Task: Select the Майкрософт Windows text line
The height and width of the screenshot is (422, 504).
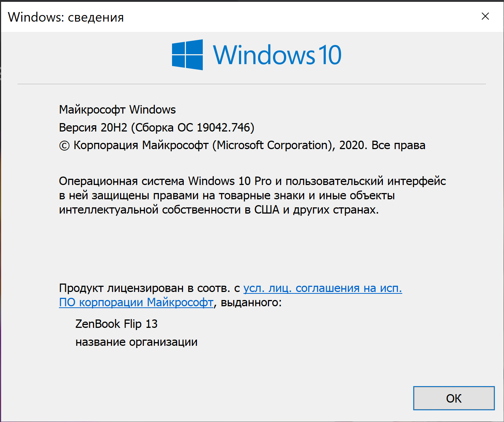Action: click(x=117, y=110)
